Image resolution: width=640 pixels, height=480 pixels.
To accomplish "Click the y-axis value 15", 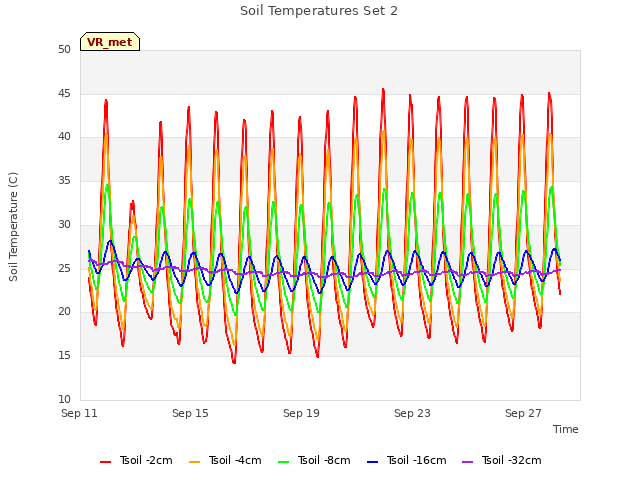I will click(x=64, y=356).
